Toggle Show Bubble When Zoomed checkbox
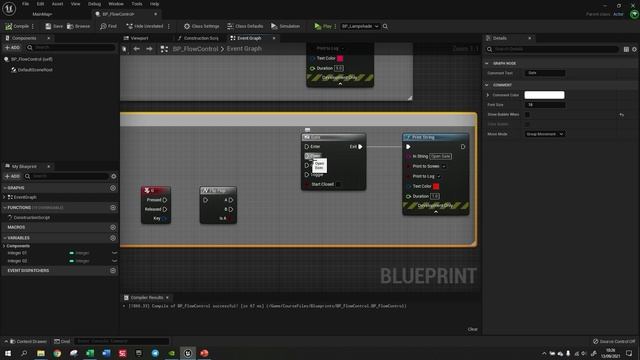The width and height of the screenshot is (640, 360). click(527, 115)
